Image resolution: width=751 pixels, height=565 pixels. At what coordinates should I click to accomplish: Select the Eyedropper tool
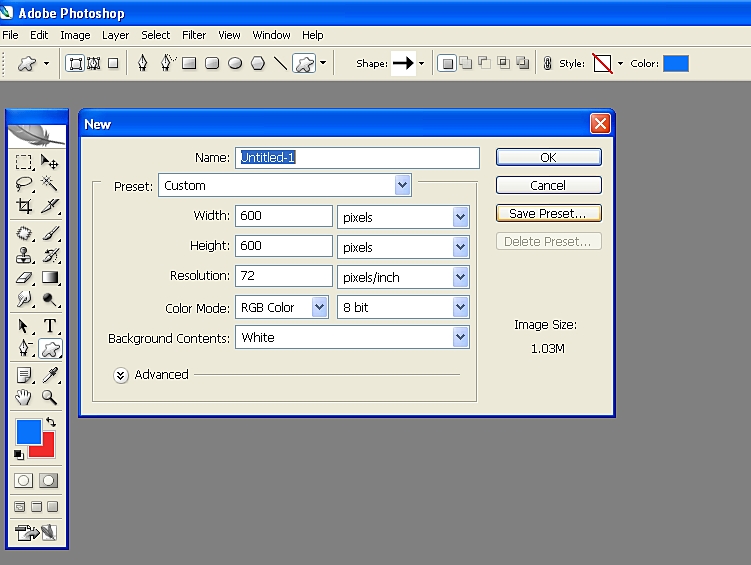pyautogui.click(x=50, y=375)
